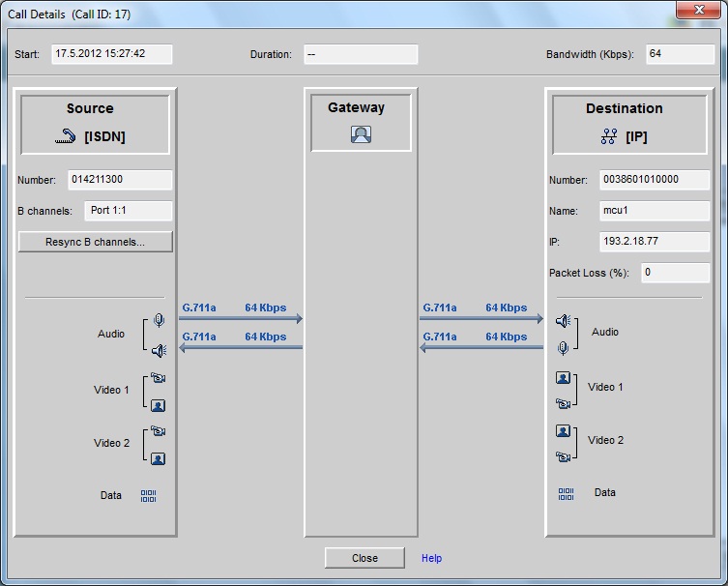Click the Start time field
Screen dimensions: 728x586
112,54
